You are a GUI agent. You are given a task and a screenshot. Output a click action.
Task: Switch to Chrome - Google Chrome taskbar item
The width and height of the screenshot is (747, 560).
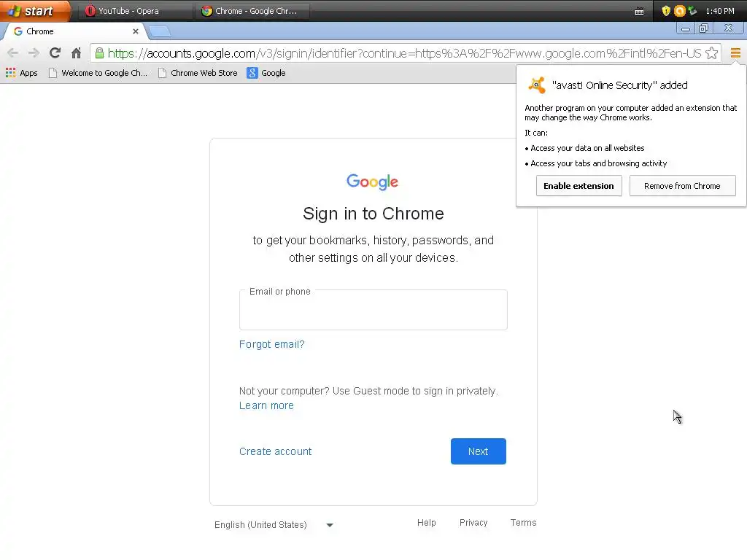coord(252,11)
